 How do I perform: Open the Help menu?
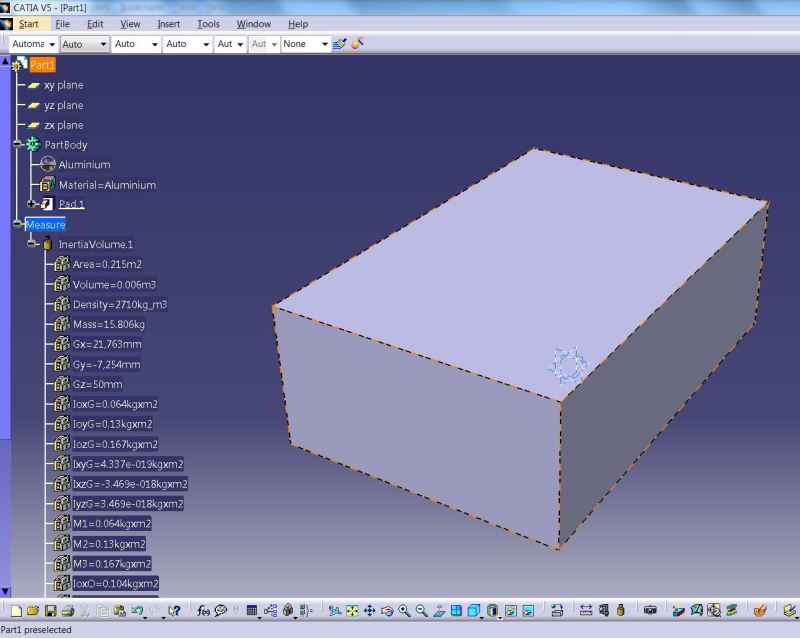298,24
